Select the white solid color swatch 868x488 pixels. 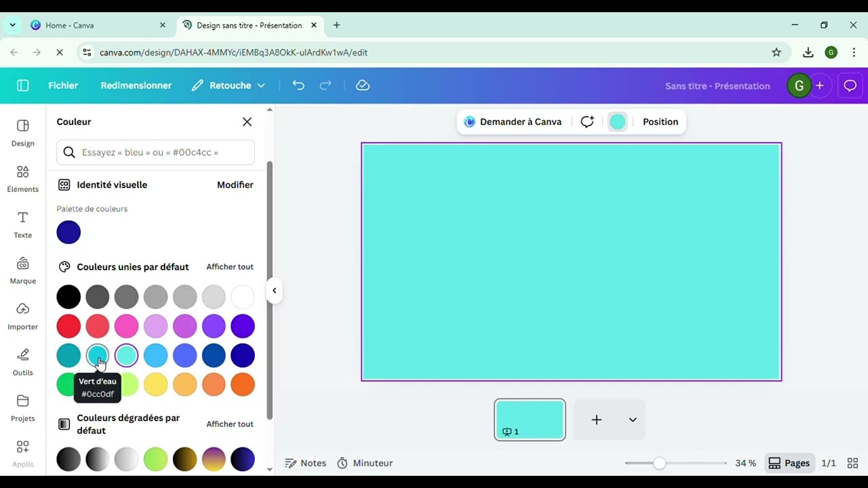pos(243,297)
